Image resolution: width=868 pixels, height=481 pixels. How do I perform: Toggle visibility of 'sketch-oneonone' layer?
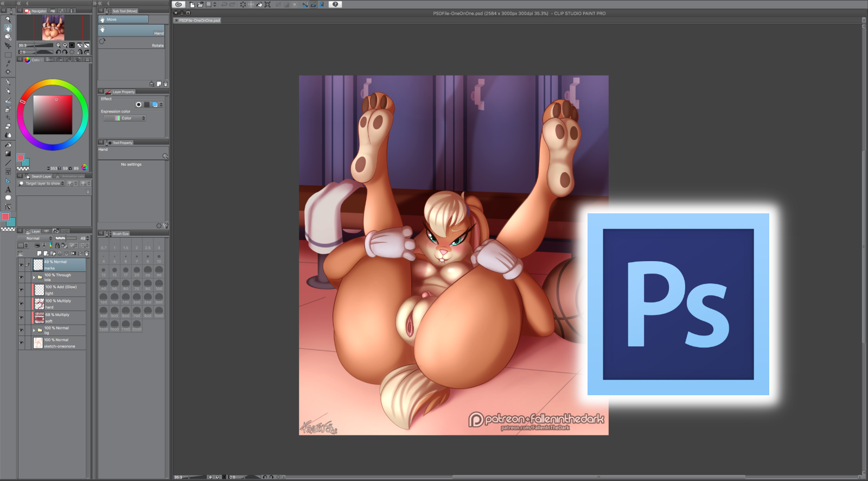[21, 343]
